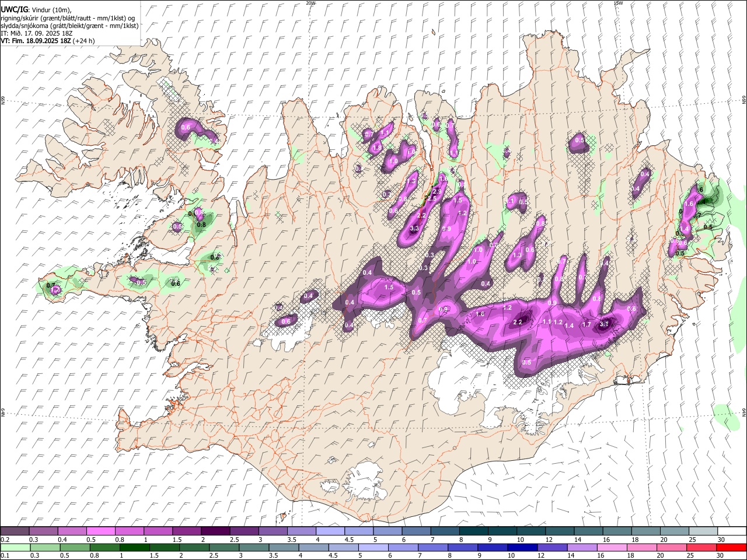The height and width of the screenshot is (560, 747).
Task: Select the darkest green 1–1.5 rain swatch
Action: pos(134,547)
